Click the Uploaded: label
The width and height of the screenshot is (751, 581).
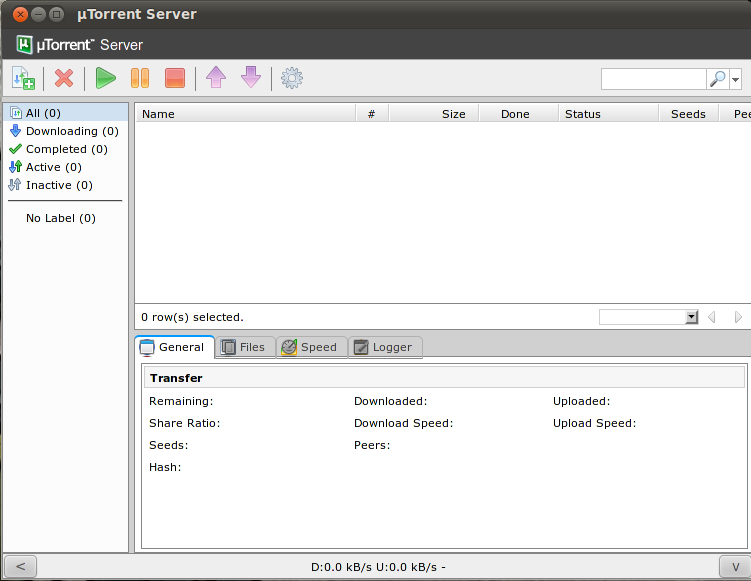tap(581, 401)
